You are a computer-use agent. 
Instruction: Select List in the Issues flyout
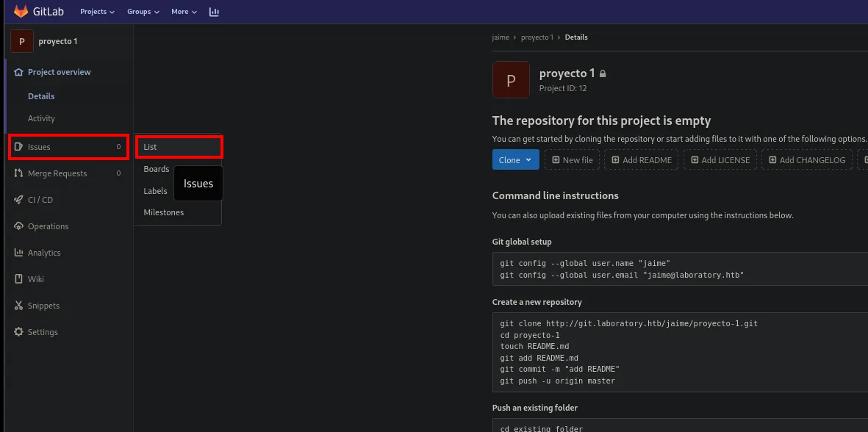click(x=179, y=147)
